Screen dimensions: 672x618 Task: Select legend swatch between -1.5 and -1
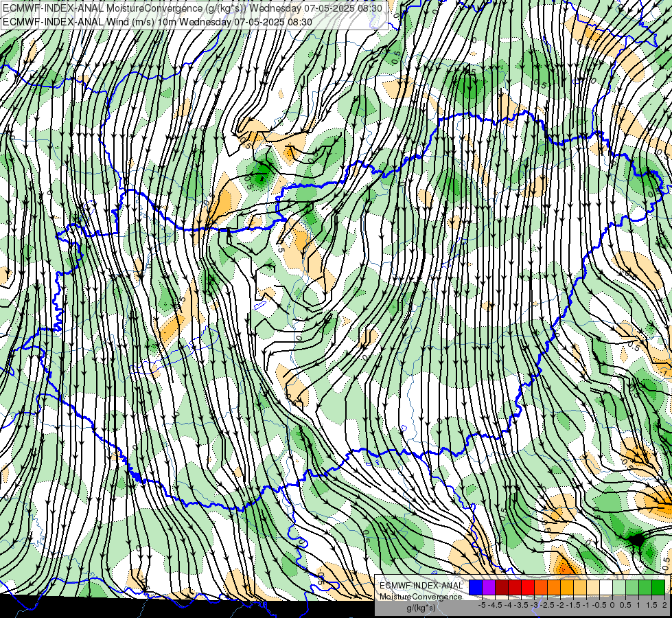(x=580, y=587)
